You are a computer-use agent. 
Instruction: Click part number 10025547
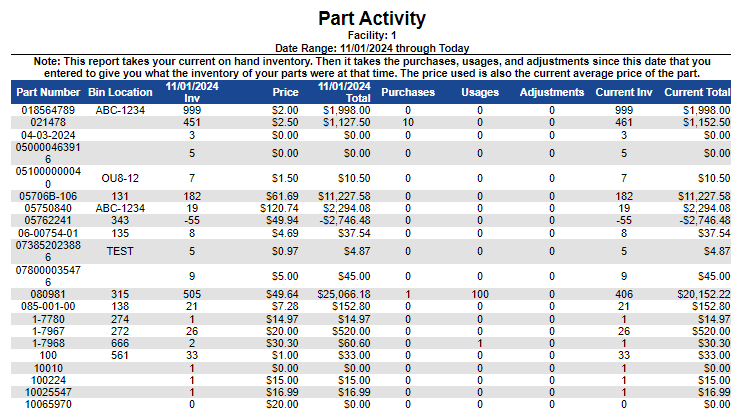click(x=48, y=392)
